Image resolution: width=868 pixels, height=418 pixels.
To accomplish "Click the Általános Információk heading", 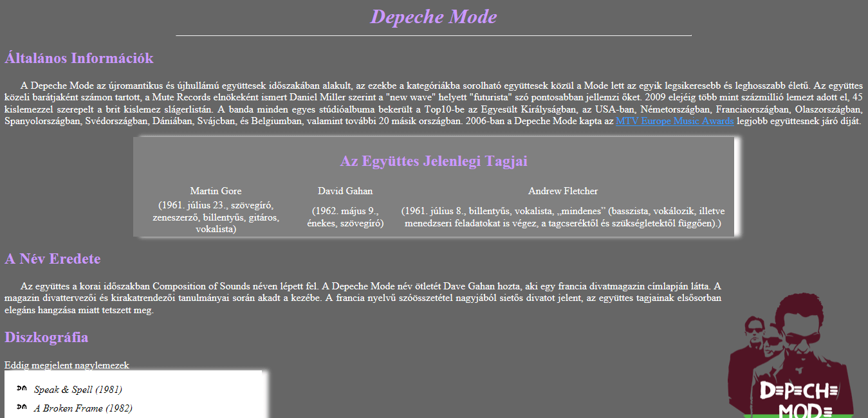I will [79, 59].
